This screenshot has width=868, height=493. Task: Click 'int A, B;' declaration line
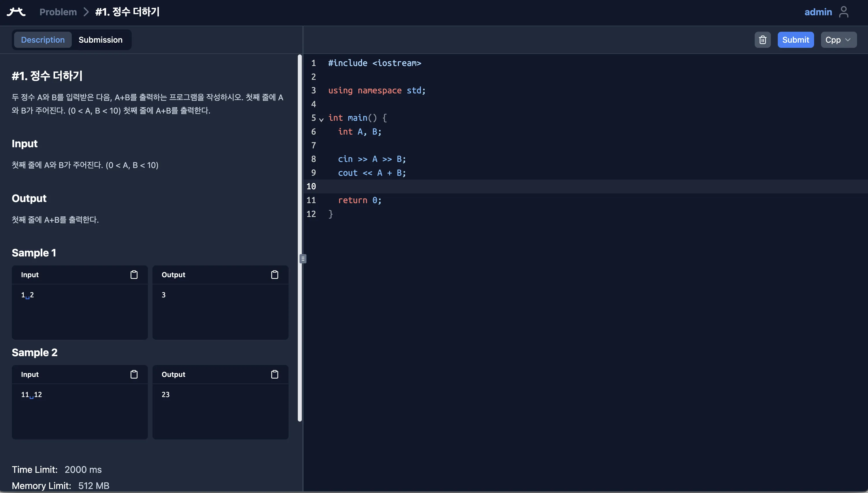360,131
